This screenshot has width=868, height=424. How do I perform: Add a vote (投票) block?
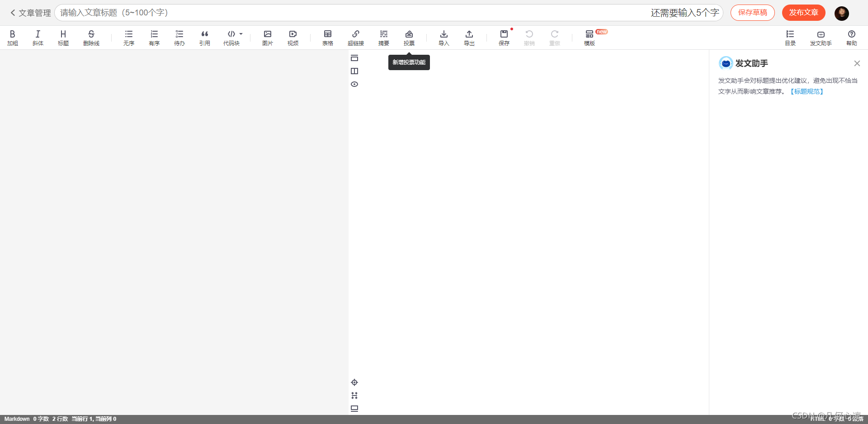coord(409,38)
